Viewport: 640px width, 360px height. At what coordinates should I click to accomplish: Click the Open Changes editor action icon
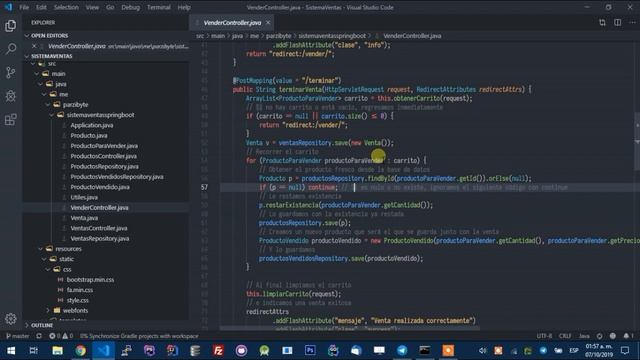click(602, 22)
